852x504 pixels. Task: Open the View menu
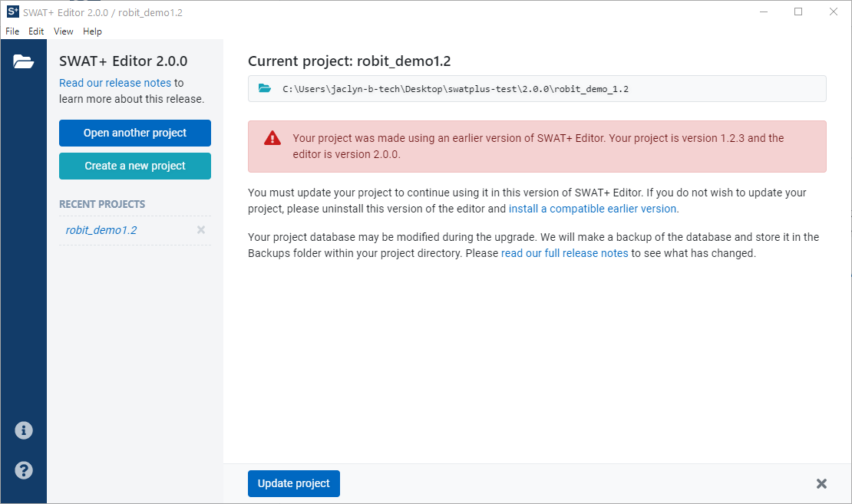[64, 31]
